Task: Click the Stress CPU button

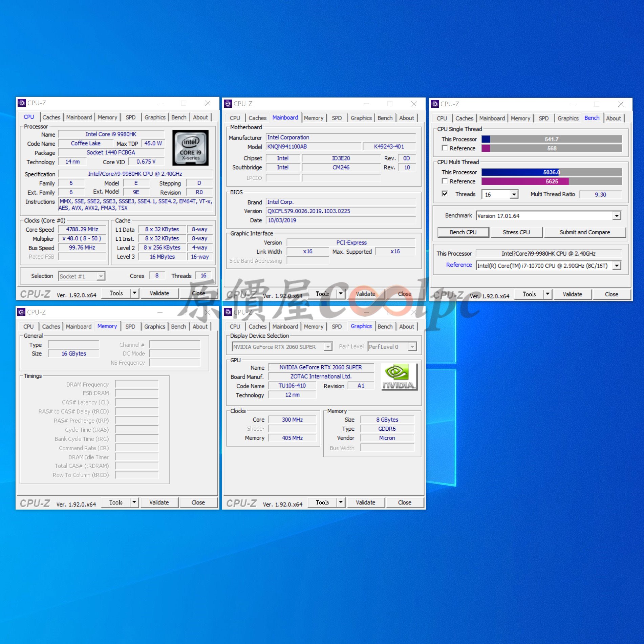Action: (x=516, y=232)
